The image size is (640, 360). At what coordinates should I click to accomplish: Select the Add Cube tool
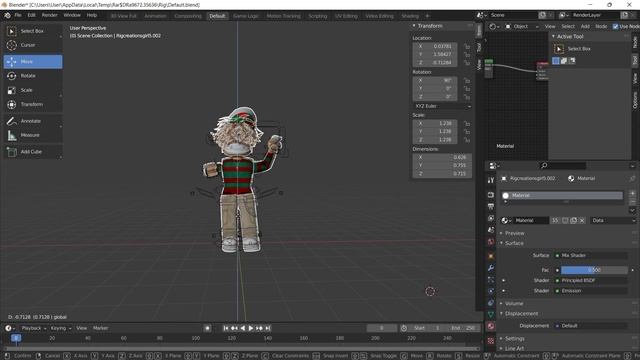pyautogui.click(x=33, y=152)
